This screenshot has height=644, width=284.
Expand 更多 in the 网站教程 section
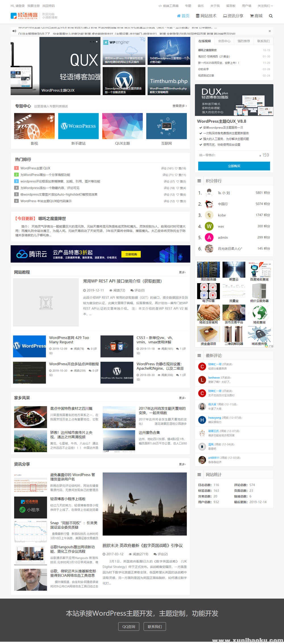click(x=182, y=272)
